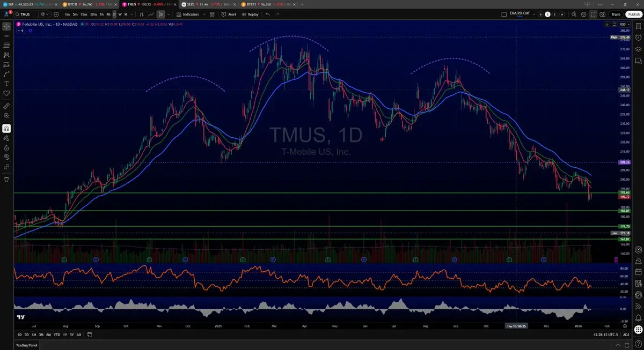The height and width of the screenshot is (350, 644).
Task: Take a chart snapshot with camera icon
Action: click(x=603, y=14)
